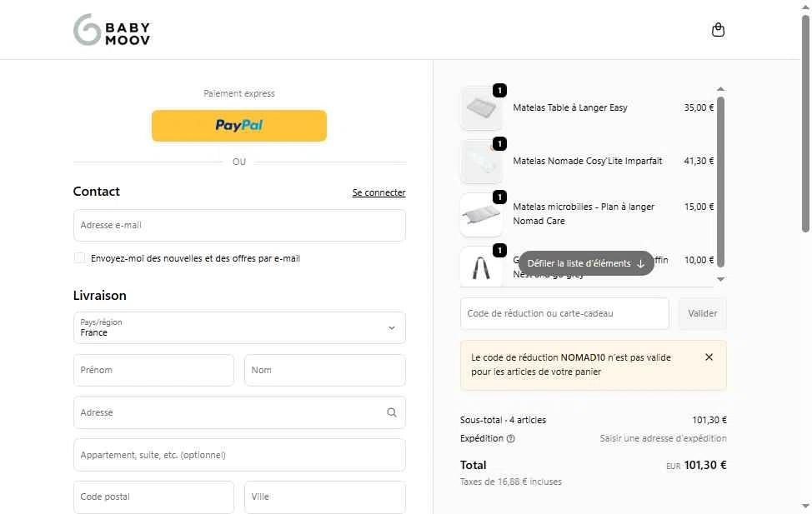Click the text Matelas Table à Langer Easy
Viewport: 812px width, 514px height.
tap(570, 107)
